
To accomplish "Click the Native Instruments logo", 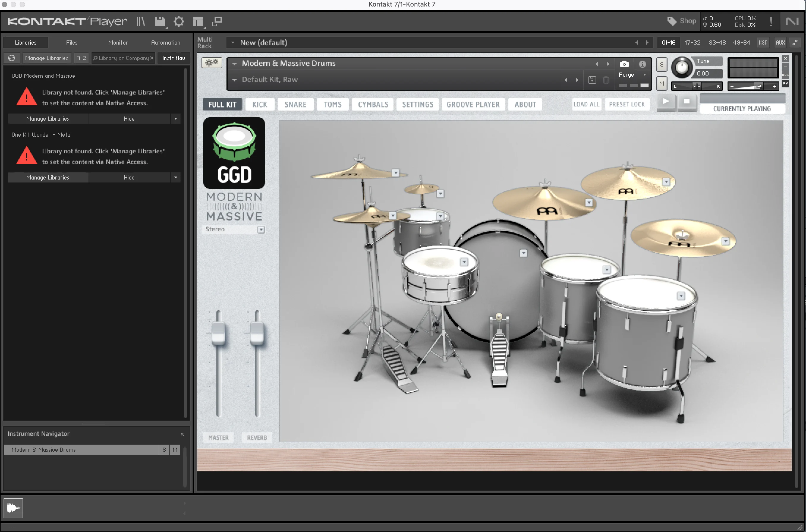I will 792,22.
